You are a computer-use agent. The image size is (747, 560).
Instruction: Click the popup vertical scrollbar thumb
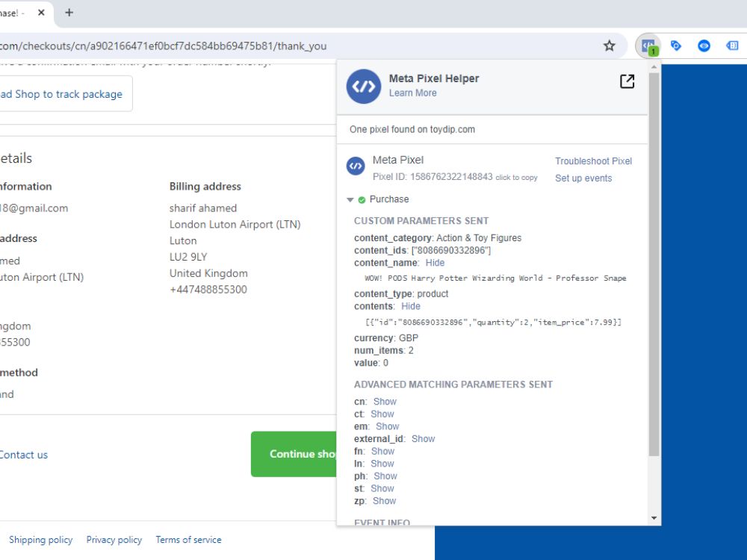(x=654, y=264)
